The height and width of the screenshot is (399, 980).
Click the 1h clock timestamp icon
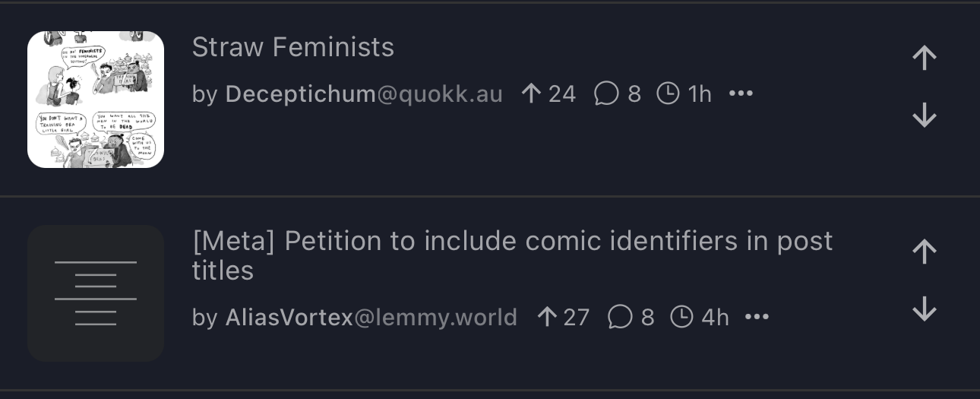[x=668, y=93]
